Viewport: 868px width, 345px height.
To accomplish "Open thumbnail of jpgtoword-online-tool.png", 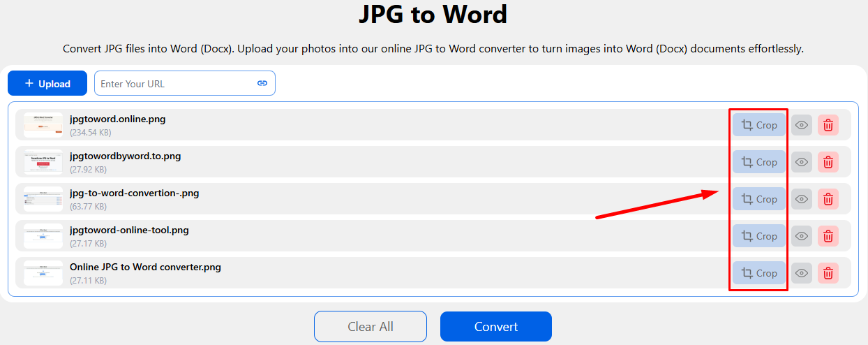I will pyautogui.click(x=43, y=236).
